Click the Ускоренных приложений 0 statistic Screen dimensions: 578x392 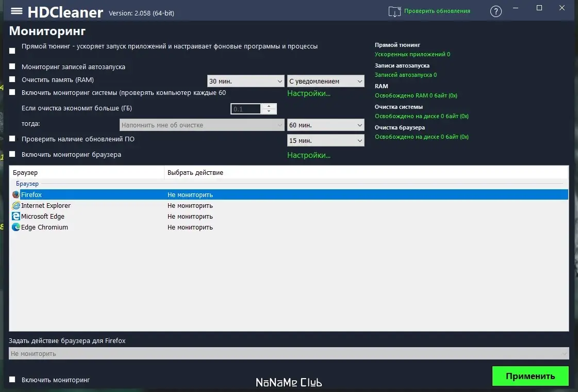(412, 54)
